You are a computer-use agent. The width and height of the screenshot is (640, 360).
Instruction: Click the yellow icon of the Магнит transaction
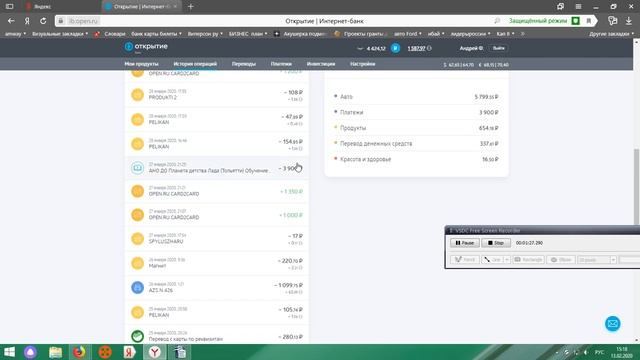tap(138, 263)
